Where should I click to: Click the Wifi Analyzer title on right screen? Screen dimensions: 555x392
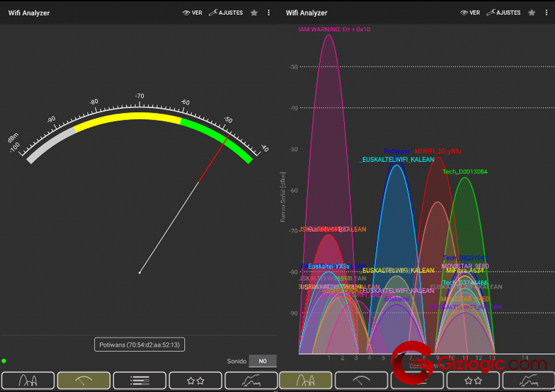(x=307, y=13)
